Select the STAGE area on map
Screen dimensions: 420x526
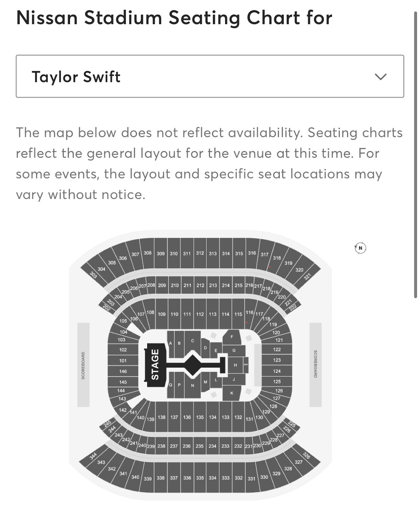coord(155,365)
